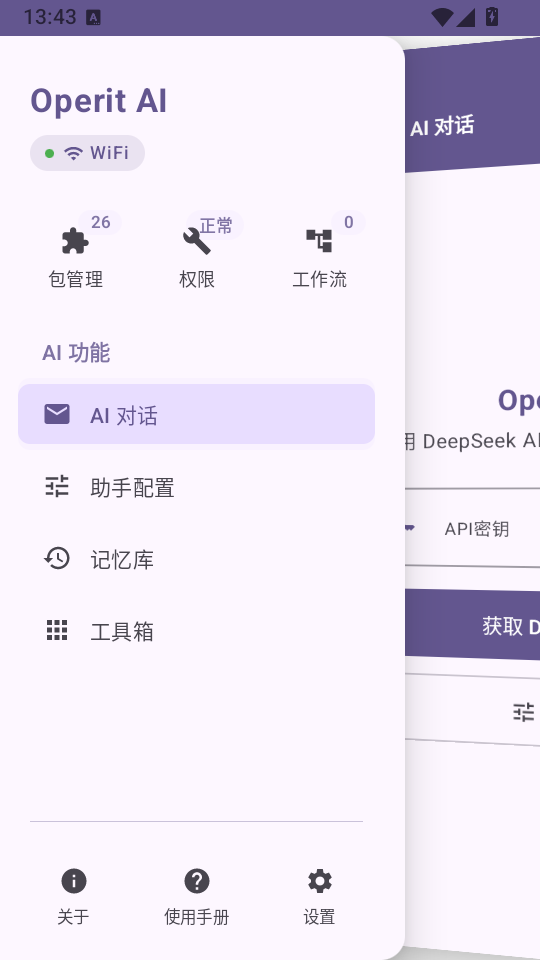Open workflow tree icon
This screenshot has height=960, width=540.
click(319, 241)
